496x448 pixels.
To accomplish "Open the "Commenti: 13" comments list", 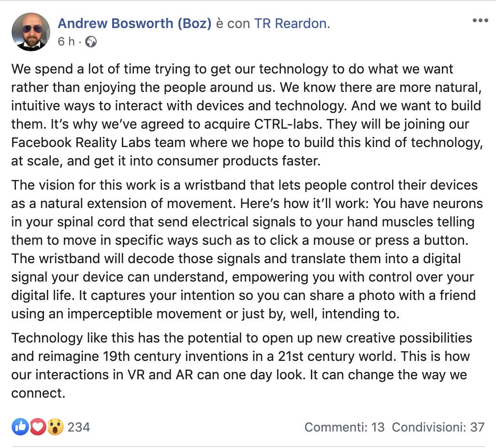I will [x=344, y=427].
